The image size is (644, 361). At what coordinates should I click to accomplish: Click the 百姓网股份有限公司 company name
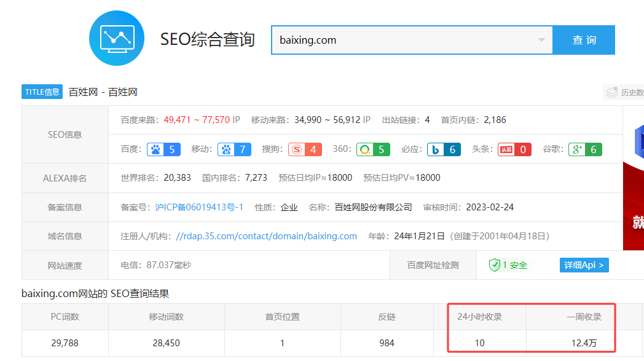(373, 207)
